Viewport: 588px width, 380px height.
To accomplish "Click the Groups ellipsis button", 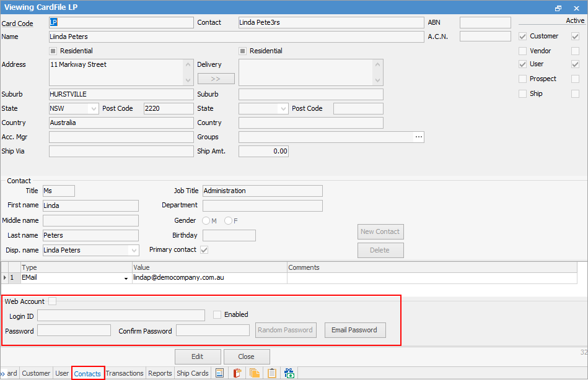I will point(419,137).
